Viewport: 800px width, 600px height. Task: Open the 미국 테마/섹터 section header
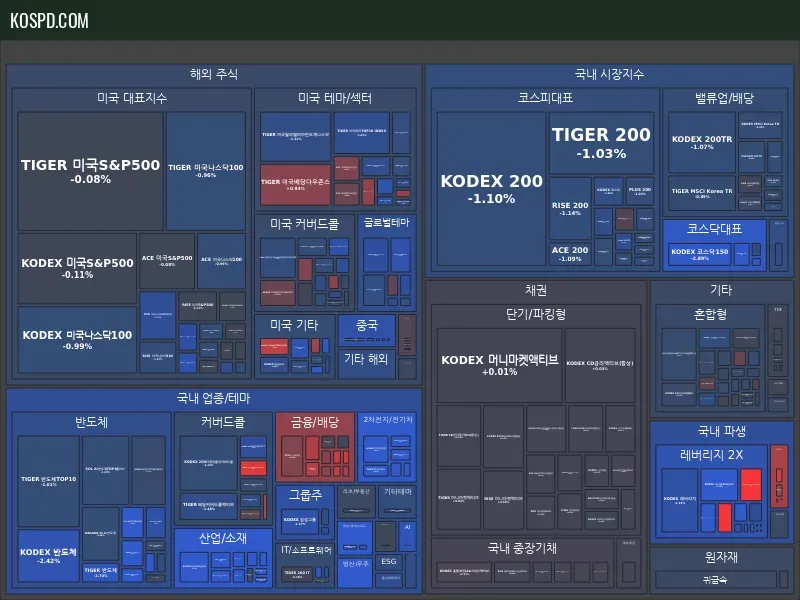(335, 98)
